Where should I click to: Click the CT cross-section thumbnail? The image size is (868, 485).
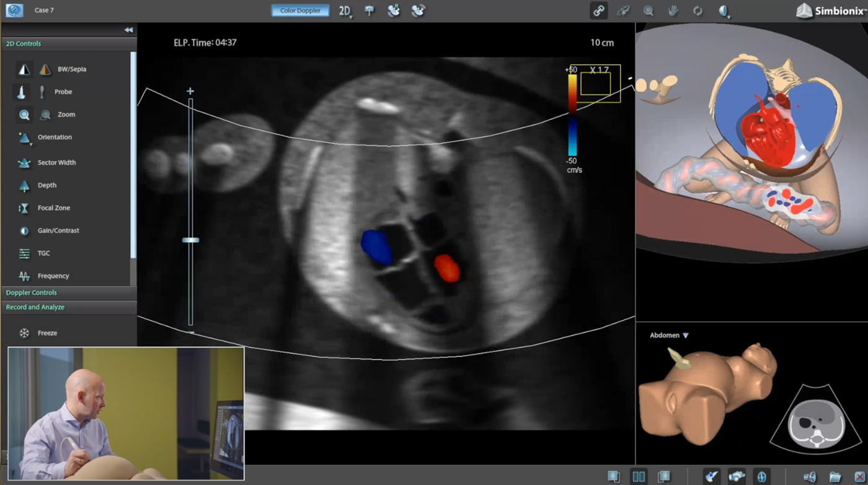815,424
